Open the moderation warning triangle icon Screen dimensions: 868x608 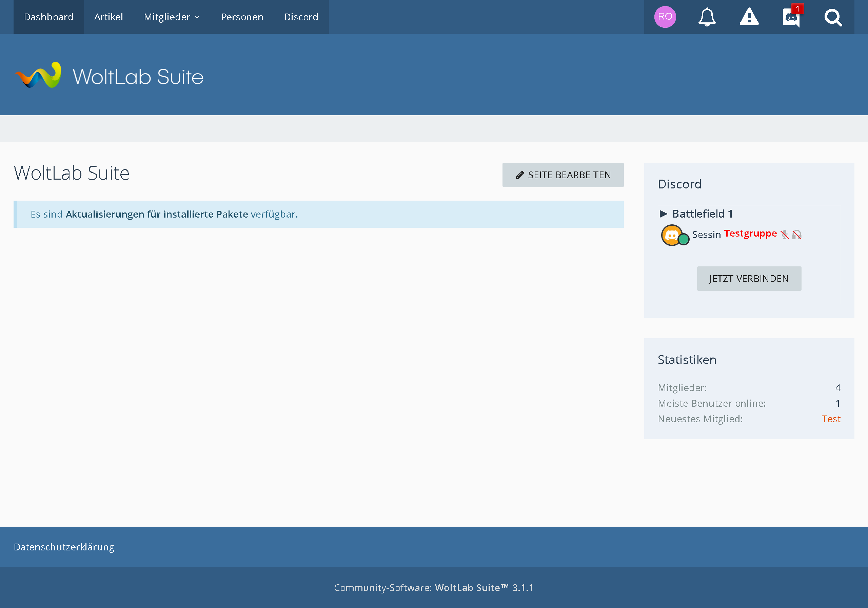tap(749, 17)
